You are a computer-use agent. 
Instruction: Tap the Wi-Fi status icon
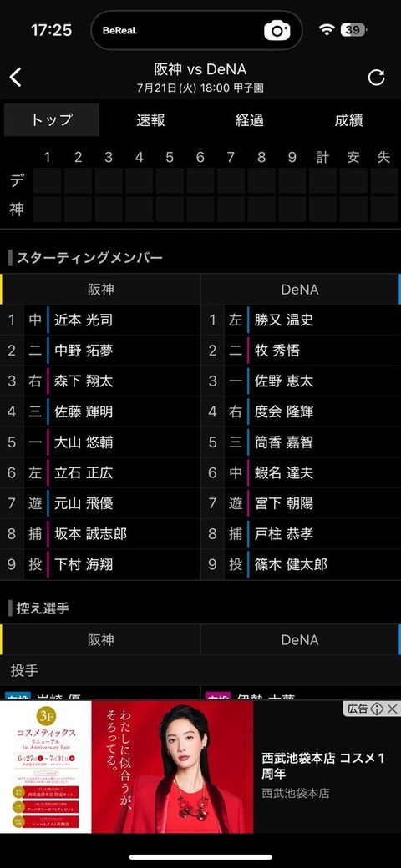(327, 30)
